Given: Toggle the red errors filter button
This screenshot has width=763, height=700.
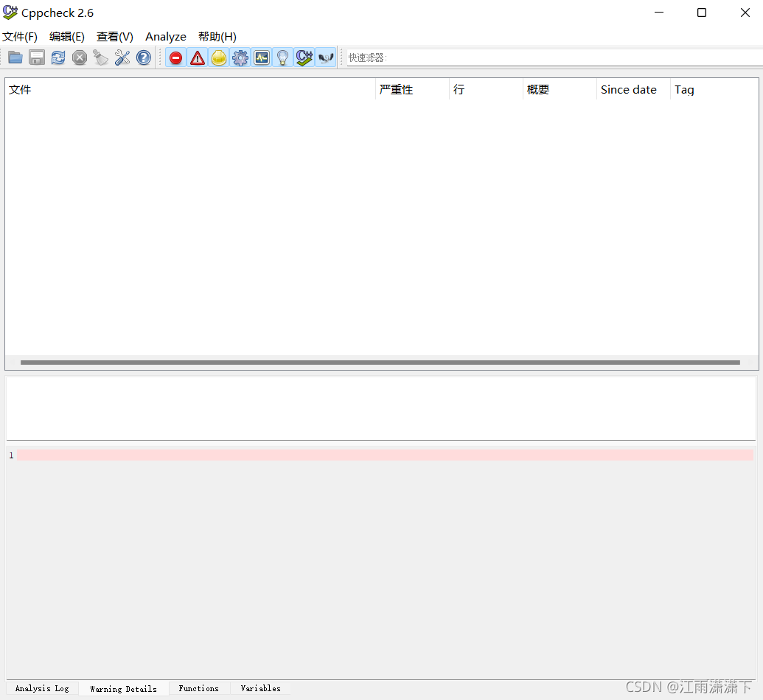Looking at the screenshot, I should point(175,58).
